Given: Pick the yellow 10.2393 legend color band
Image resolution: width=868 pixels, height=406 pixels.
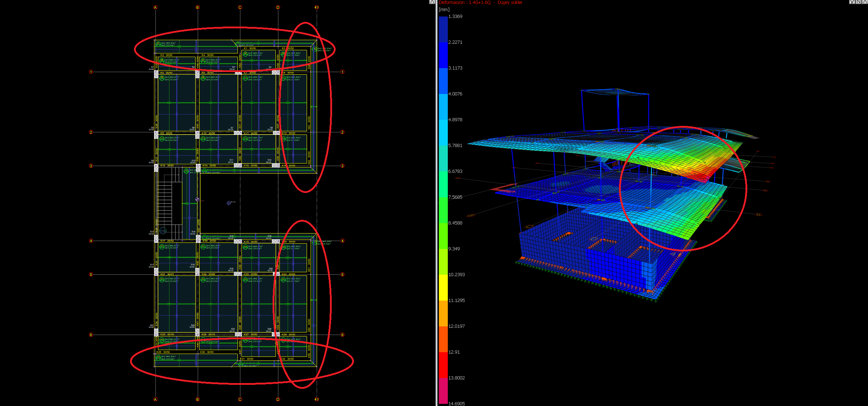Looking at the screenshot, I should (443, 287).
